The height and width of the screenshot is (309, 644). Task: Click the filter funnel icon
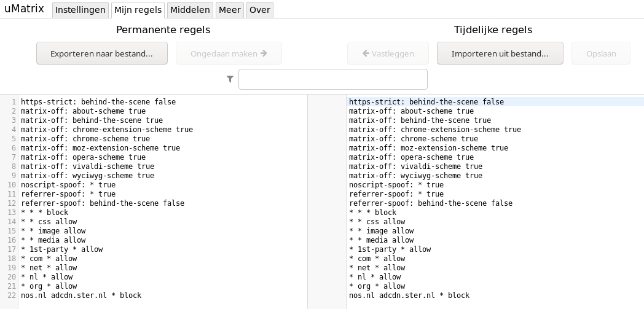(x=230, y=79)
